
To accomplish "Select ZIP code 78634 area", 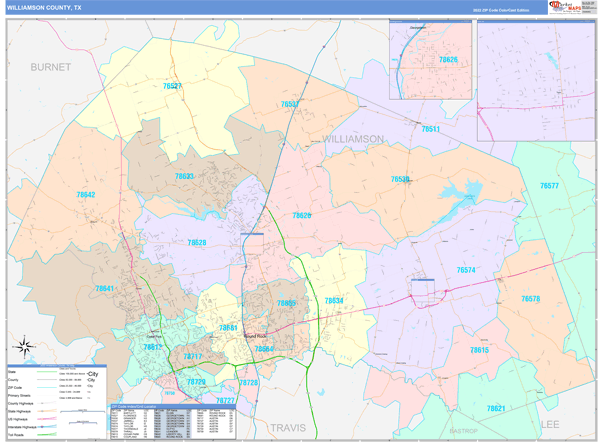I will point(334,300).
